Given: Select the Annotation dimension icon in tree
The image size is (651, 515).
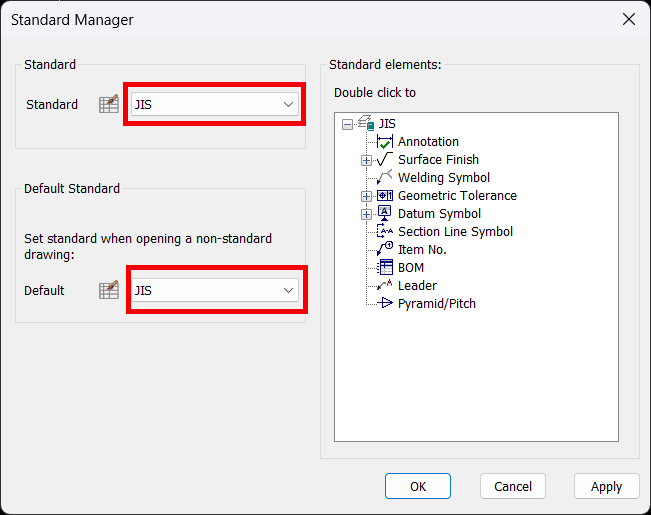Looking at the screenshot, I should click(384, 142).
